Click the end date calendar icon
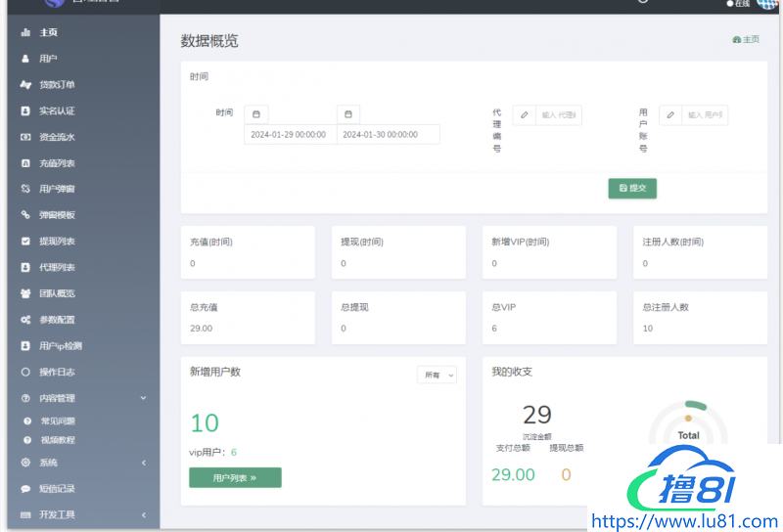 pos(348,114)
